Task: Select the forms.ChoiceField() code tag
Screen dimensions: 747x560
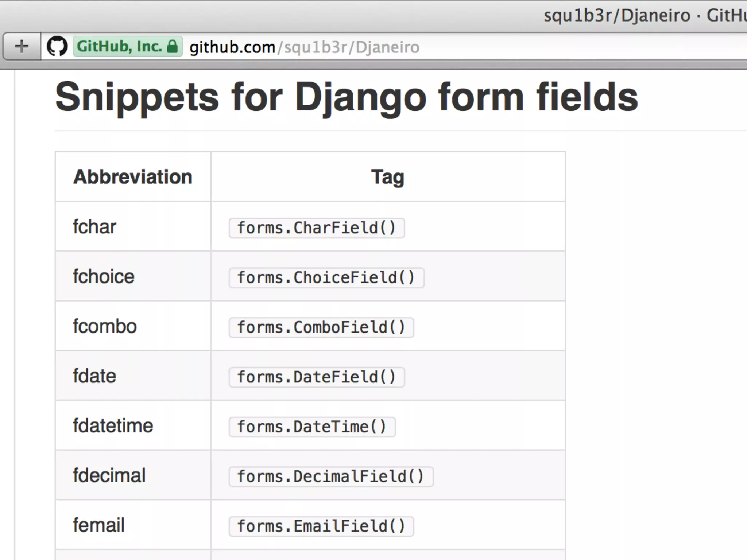Action: (x=326, y=278)
